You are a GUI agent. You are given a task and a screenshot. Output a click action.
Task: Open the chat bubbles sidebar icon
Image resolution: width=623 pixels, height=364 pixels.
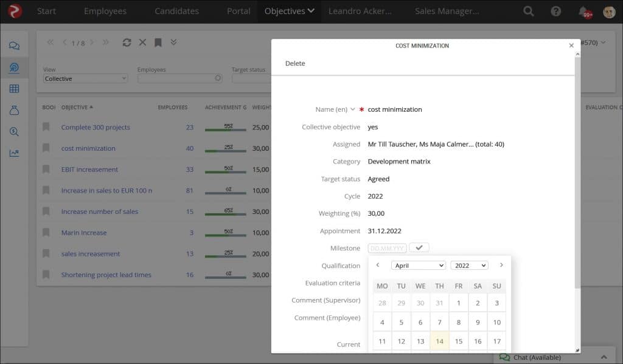[x=14, y=46]
